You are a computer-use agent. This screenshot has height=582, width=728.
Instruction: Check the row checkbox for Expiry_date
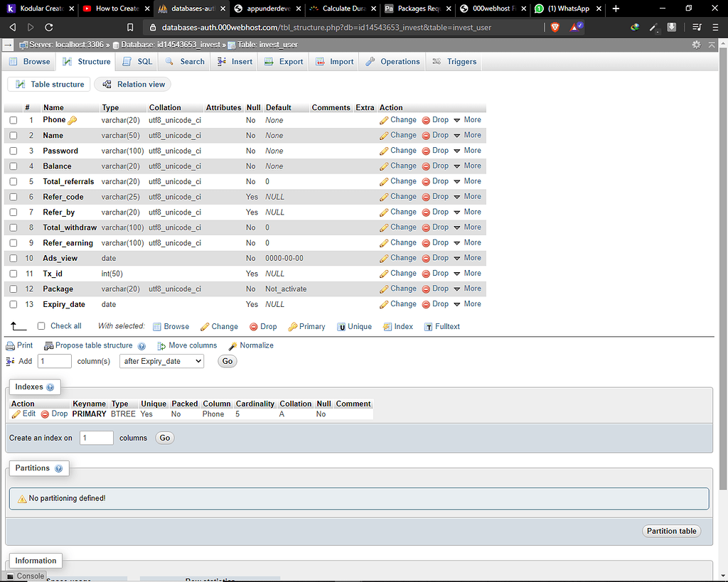point(13,304)
